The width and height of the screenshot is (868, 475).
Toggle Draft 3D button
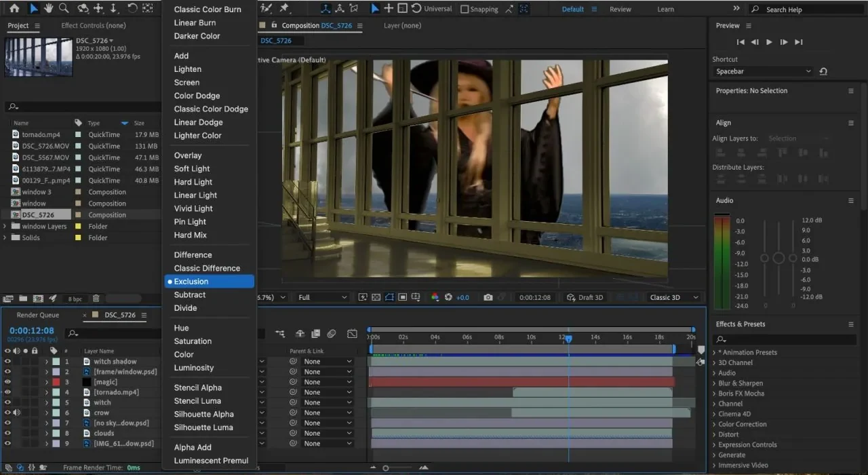click(585, 297)
